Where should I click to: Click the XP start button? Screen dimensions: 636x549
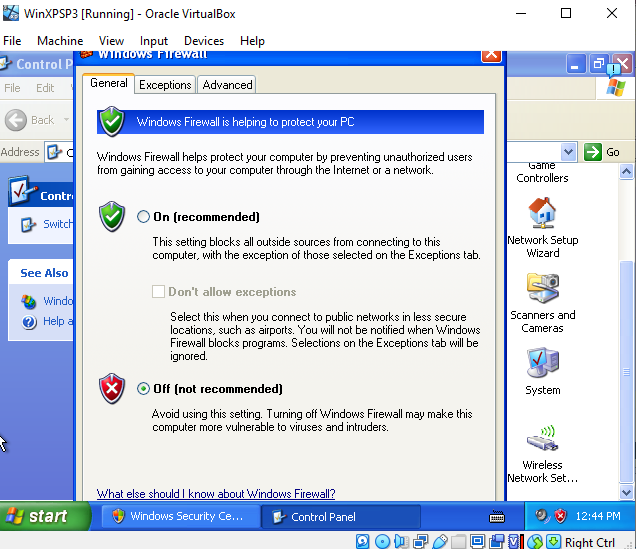point(45,516)
